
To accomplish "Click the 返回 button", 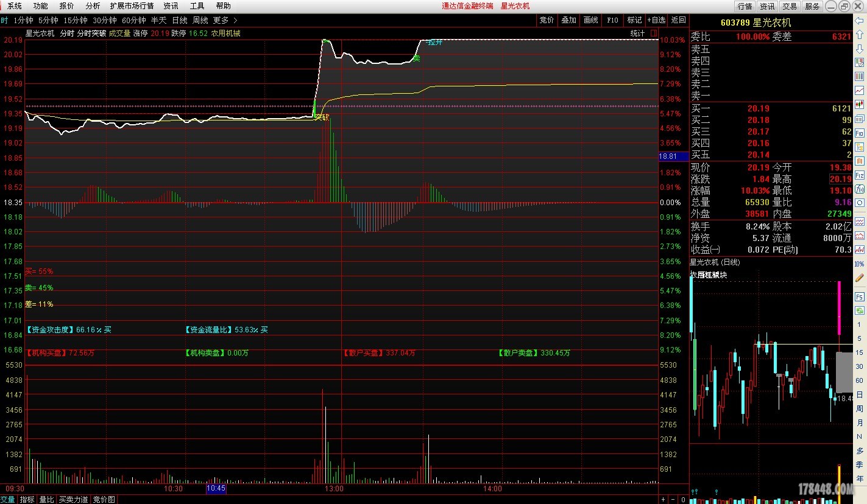I will pos(678,20).
